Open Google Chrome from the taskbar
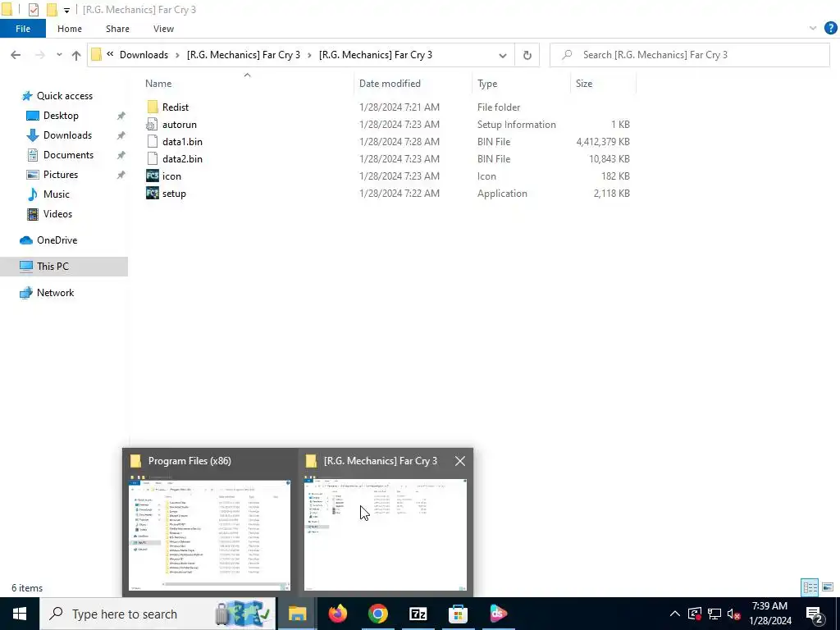840x630 pixels. click(377, 614)
